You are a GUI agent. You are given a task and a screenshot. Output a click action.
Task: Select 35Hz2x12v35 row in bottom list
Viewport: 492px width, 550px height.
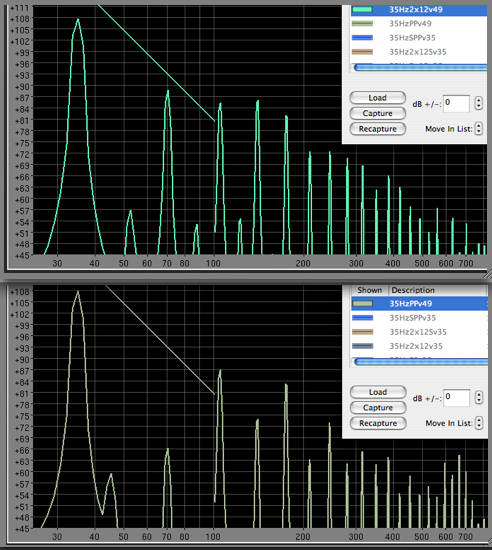tap(419, 346)
